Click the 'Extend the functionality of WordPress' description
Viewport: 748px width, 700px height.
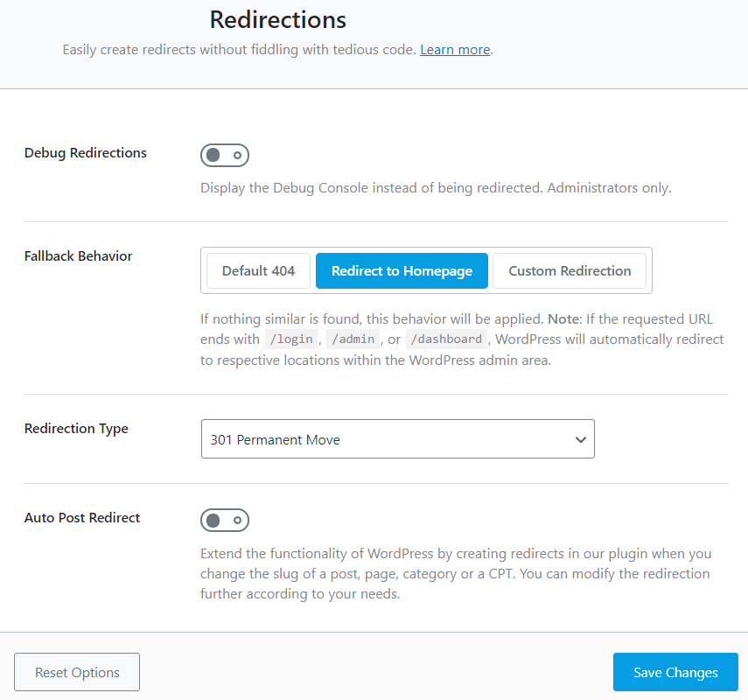coord(456,573)
